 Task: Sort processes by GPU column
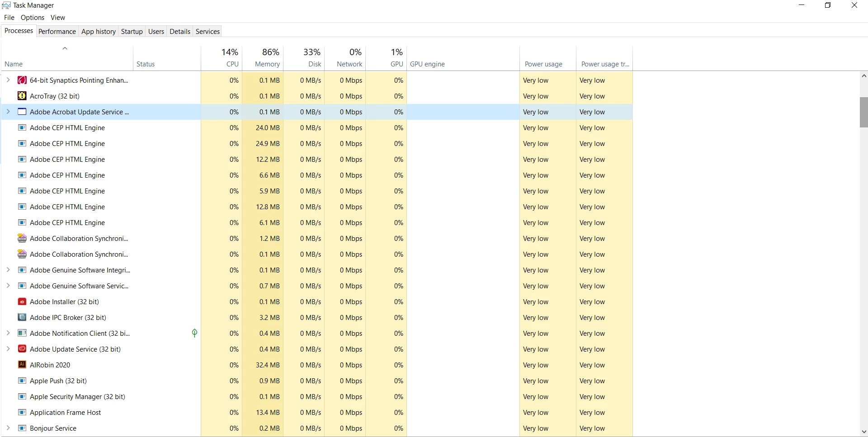pos(386,58)
